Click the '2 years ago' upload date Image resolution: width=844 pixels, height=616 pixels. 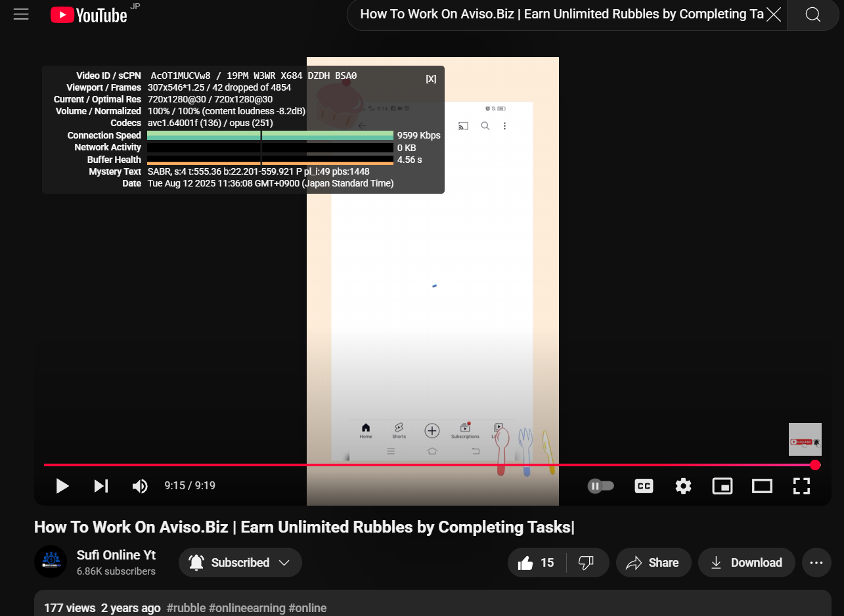[131, 608]
